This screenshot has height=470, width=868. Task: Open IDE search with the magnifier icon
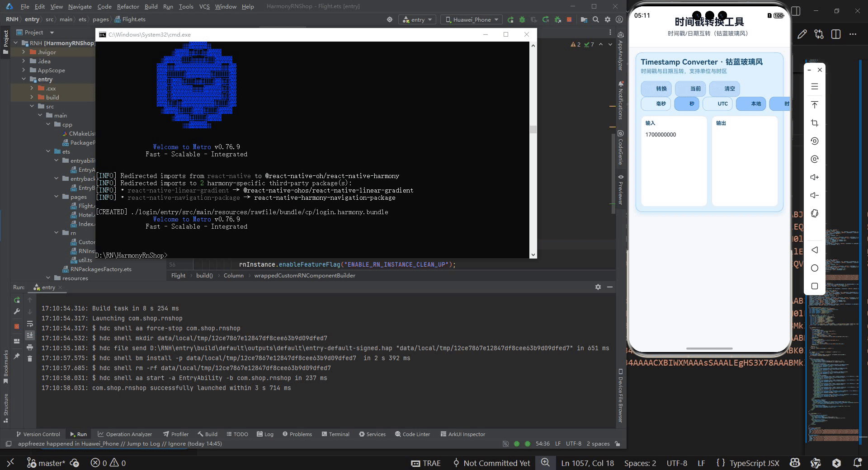point(596,19)
